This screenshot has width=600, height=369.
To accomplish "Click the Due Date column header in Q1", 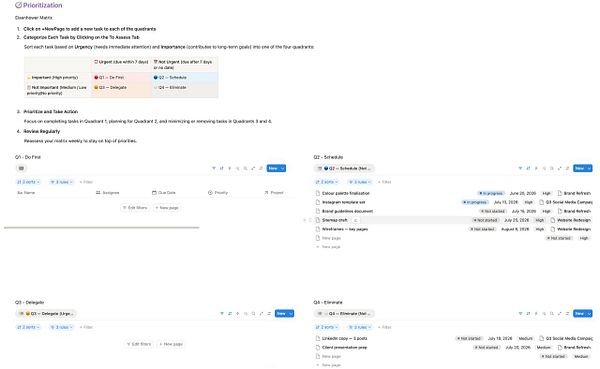I will (x=164, y=193).
